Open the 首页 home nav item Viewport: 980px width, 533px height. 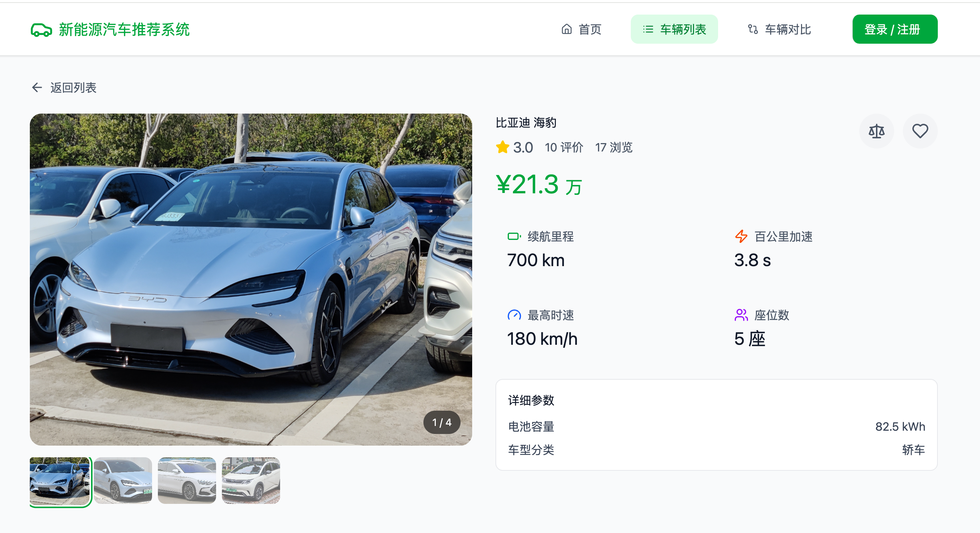pyautogui.click(x=581, y=29)
